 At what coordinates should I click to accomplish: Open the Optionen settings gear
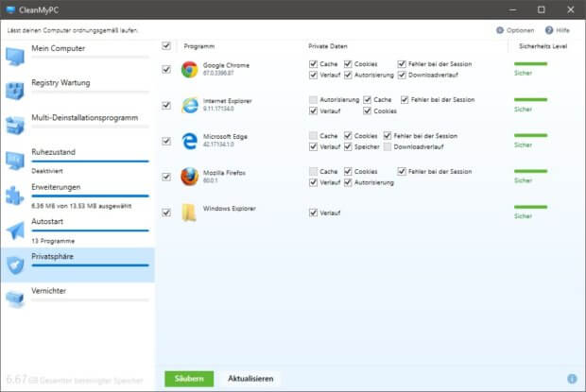coord(499,30)
